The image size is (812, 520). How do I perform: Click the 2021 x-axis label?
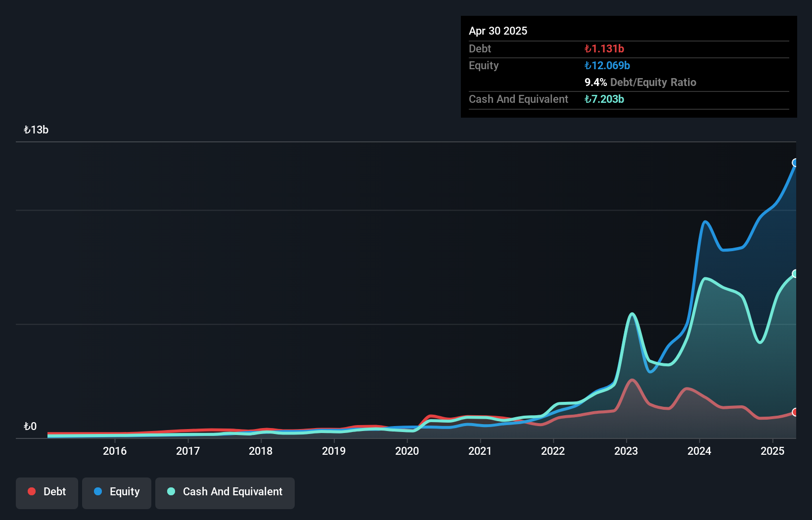480,451
